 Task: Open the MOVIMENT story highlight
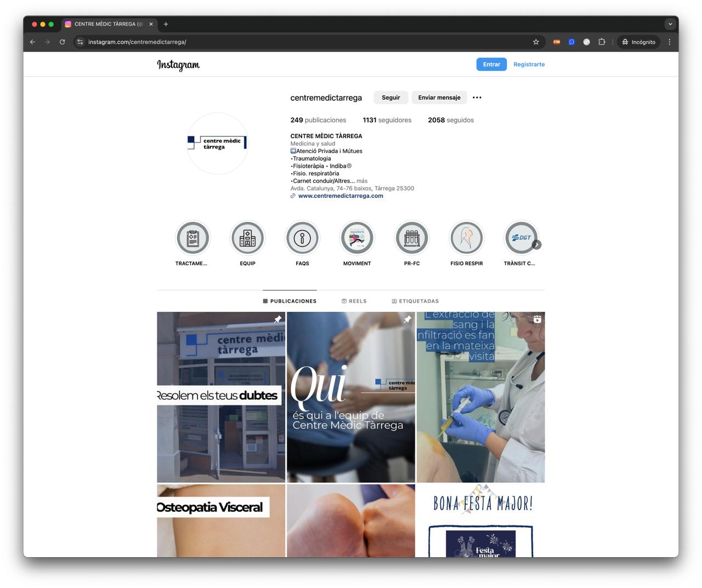(357, 238)
